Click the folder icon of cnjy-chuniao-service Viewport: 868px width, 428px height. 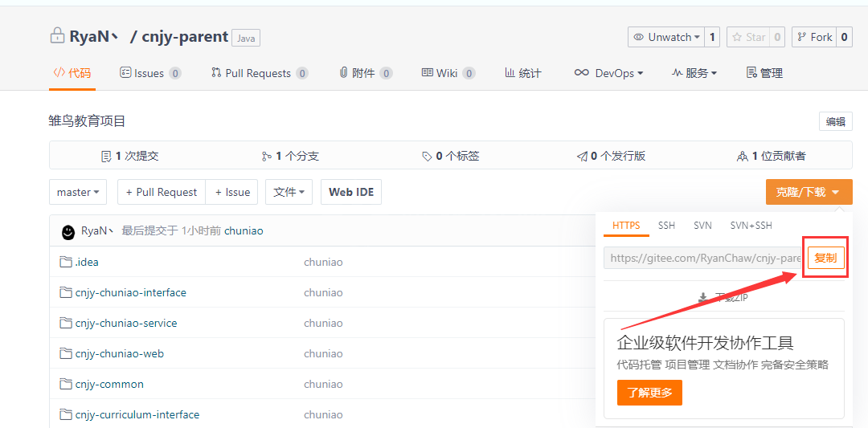[66, 323]
